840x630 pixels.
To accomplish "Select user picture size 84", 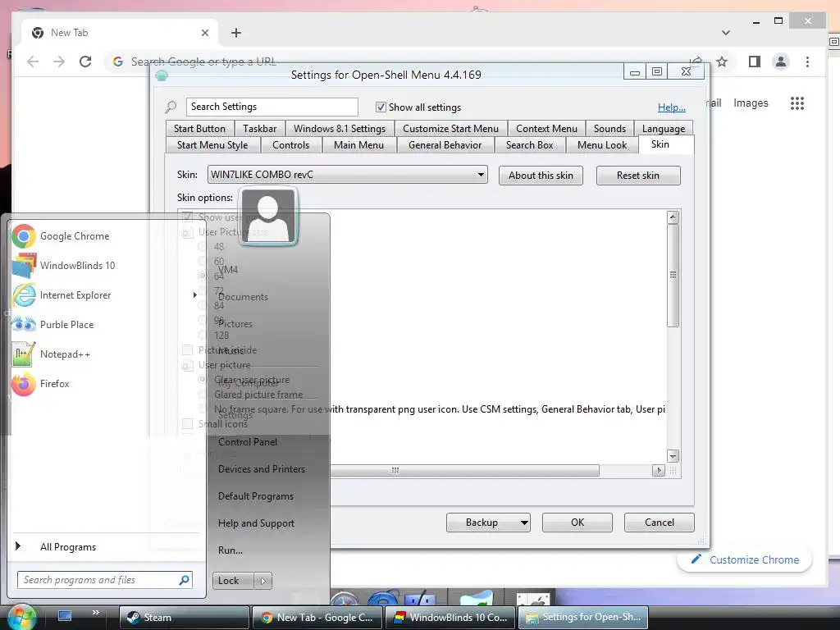I will tap(203, 305).
